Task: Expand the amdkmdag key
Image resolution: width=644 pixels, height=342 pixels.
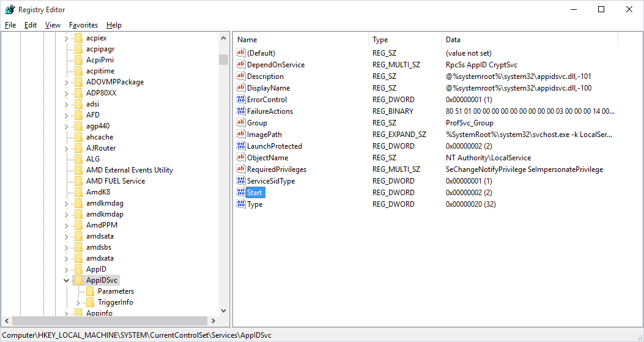Action: pos(67,204)
